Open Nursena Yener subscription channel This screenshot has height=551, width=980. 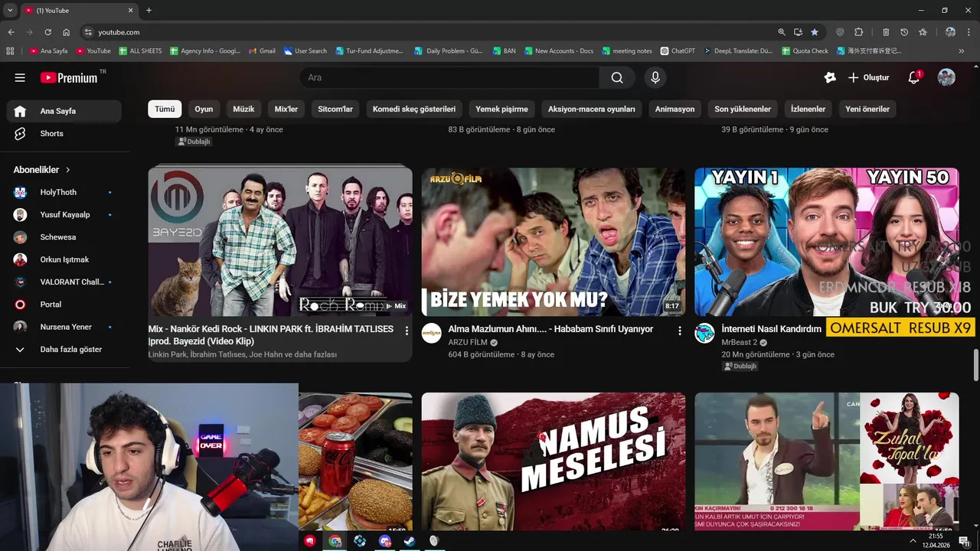click(x=64, y=327)
